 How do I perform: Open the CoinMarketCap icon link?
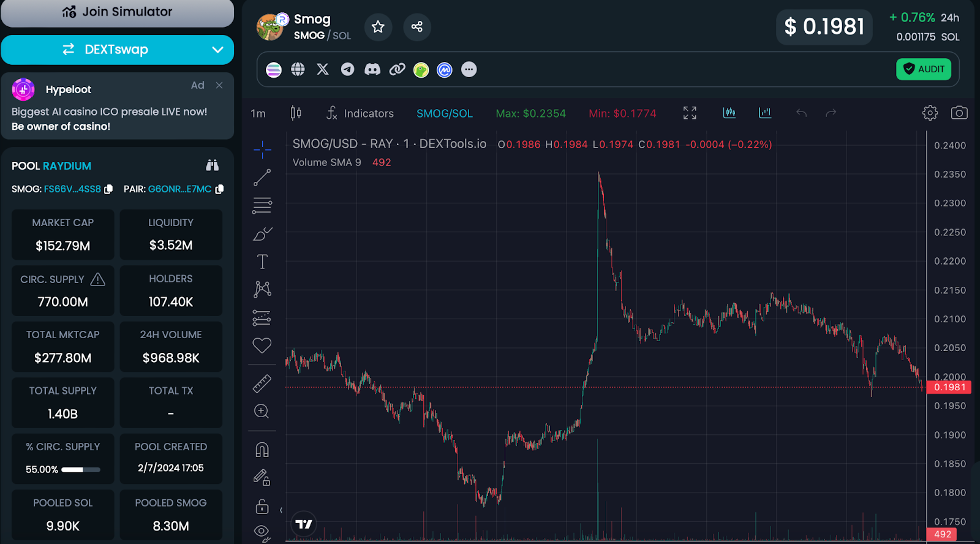(445, 70)
